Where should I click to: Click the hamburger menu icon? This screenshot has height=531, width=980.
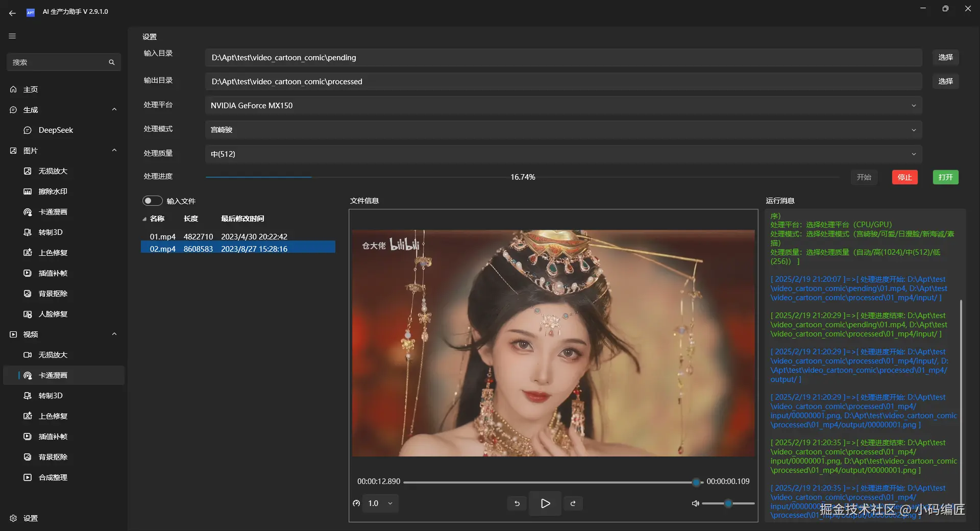point(12,36)
